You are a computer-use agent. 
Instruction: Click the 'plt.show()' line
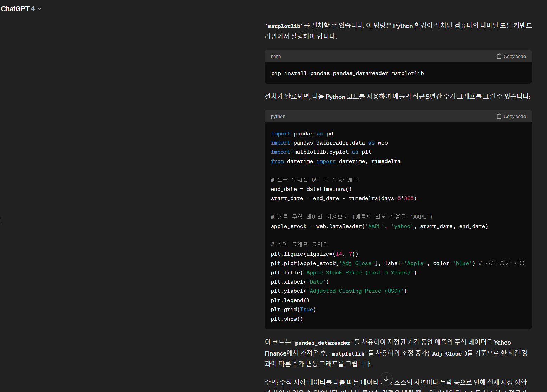tap(287, 319)
